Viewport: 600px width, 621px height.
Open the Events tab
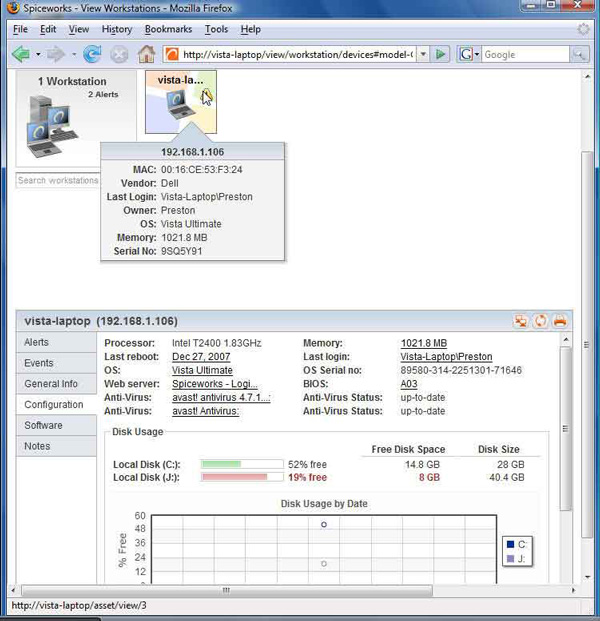39,363
